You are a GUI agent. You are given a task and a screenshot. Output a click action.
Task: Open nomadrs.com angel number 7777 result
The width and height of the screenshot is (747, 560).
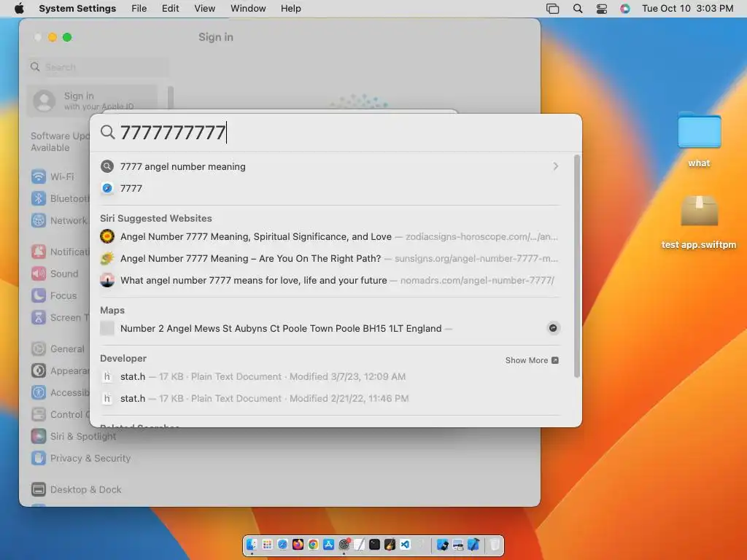[329, 280]
